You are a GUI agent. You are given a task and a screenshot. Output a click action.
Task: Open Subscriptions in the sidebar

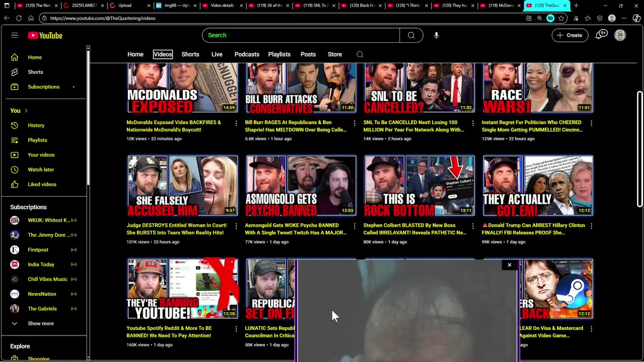(x=44, y=86)
